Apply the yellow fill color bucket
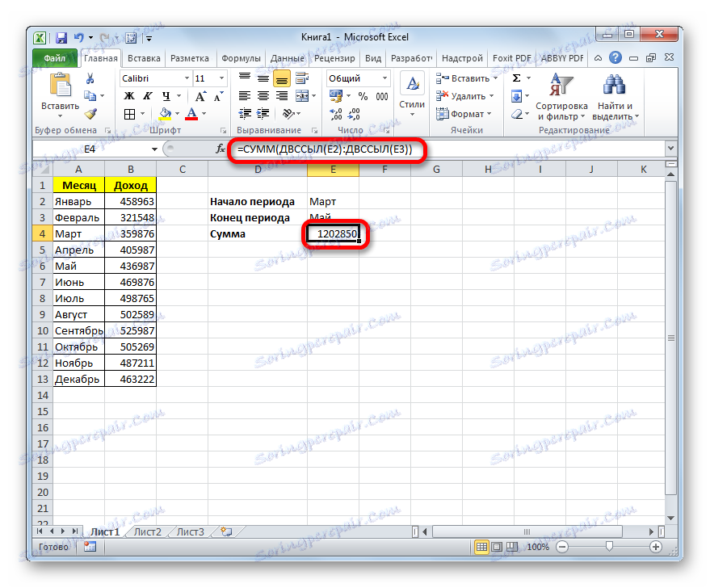The width and height of the screenshot is (710, 588). click(166, 114)
